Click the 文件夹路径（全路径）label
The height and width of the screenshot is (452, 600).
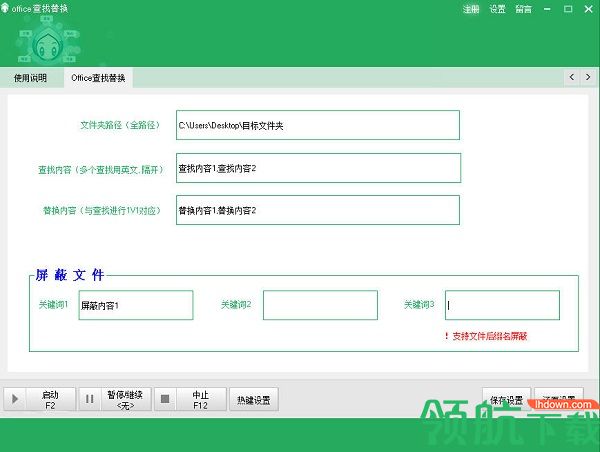point(120,125)
